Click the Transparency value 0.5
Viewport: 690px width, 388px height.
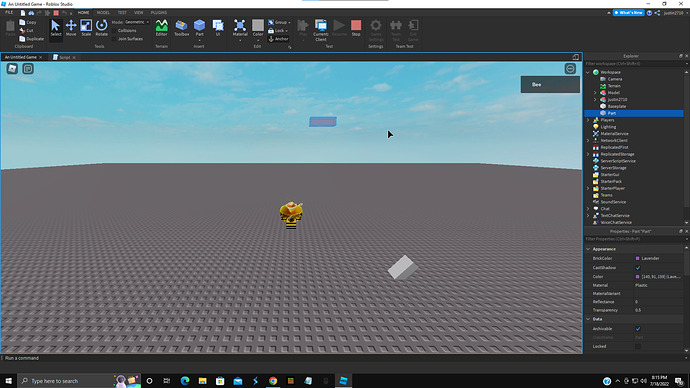638,310
